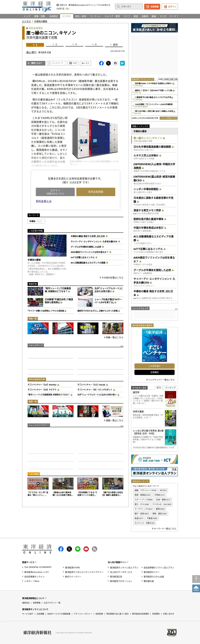This screenshot has height=644, width=200.
Task: Click the floating home icon
Action: pyautogui.click(x=196, y=588)
